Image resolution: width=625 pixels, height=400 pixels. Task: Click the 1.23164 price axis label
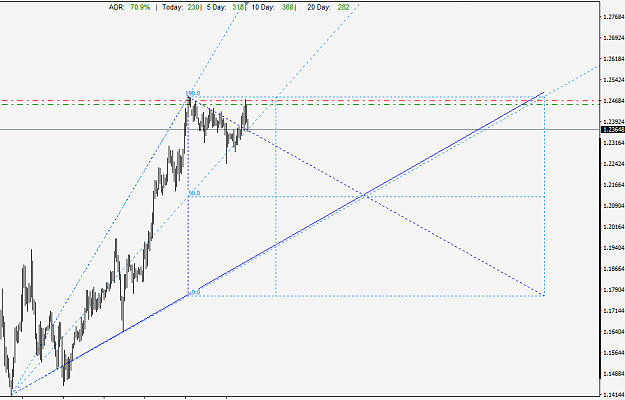613,143
